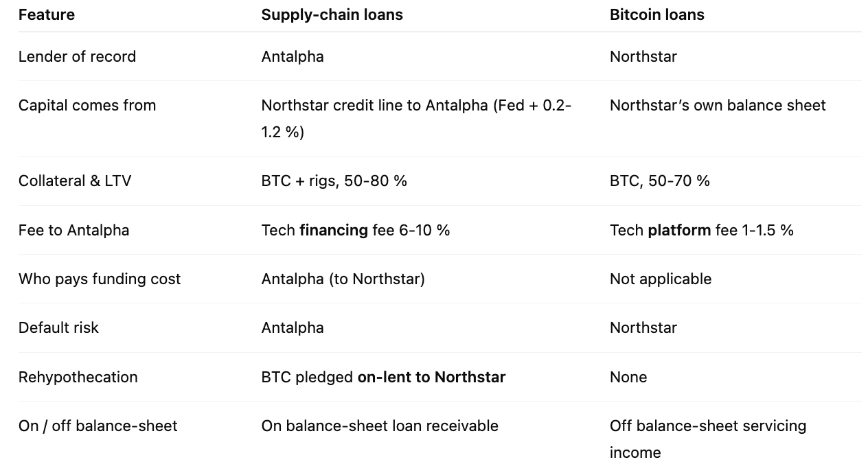Click the Bitcoin loans column header
The height and width of the screenshot is (475, 868).
point(657,15)
